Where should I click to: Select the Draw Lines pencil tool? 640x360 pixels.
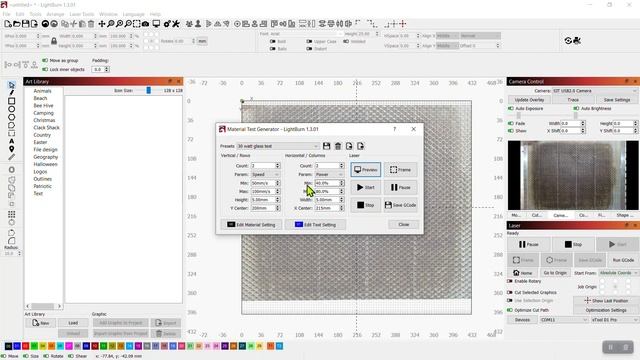tap(11, 93)
